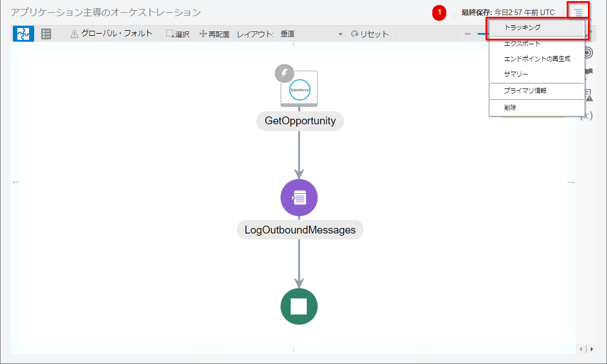Open the hamburger actions menu icon
Viewport: 607px width, 364px height.
578,12
